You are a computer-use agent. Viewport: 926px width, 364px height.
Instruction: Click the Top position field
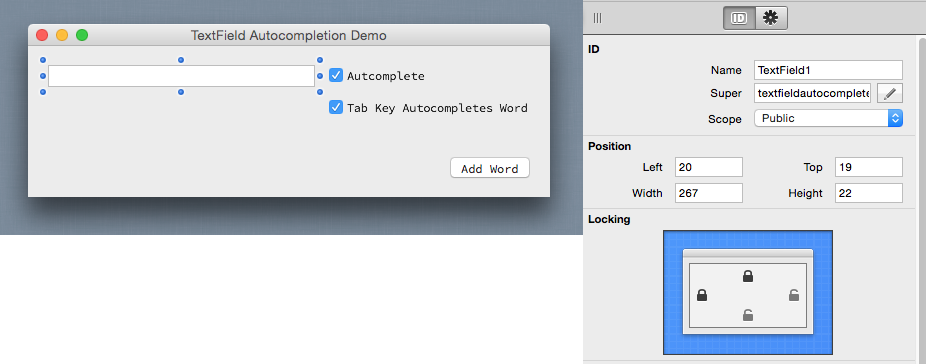[869, 167]
